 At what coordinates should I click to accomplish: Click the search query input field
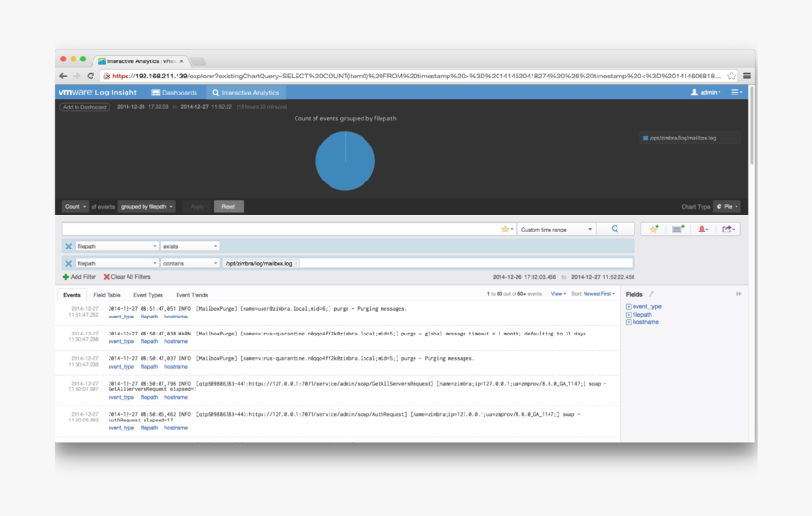(x=280, y=230)
